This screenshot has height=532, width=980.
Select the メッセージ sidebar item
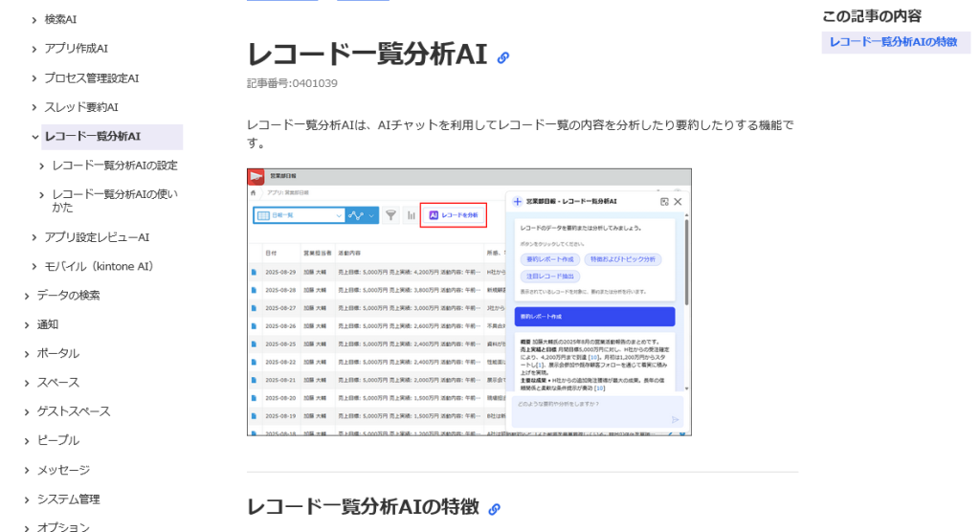(63, 470)
